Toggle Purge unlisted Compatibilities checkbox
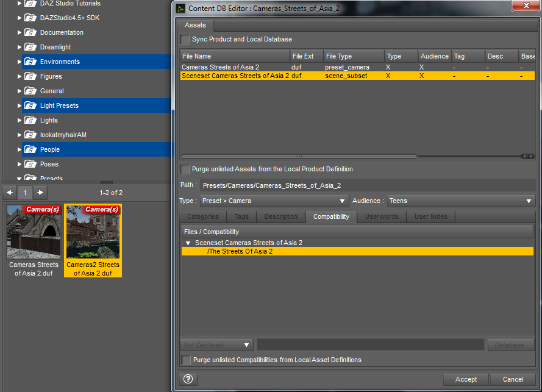The image size is (542, 392). (186, 360)
